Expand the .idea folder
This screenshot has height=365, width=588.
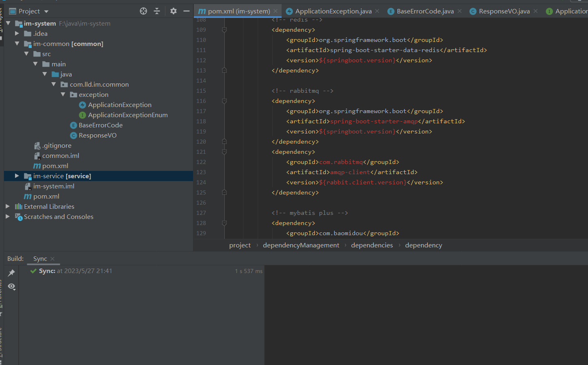tap(17, 33)
